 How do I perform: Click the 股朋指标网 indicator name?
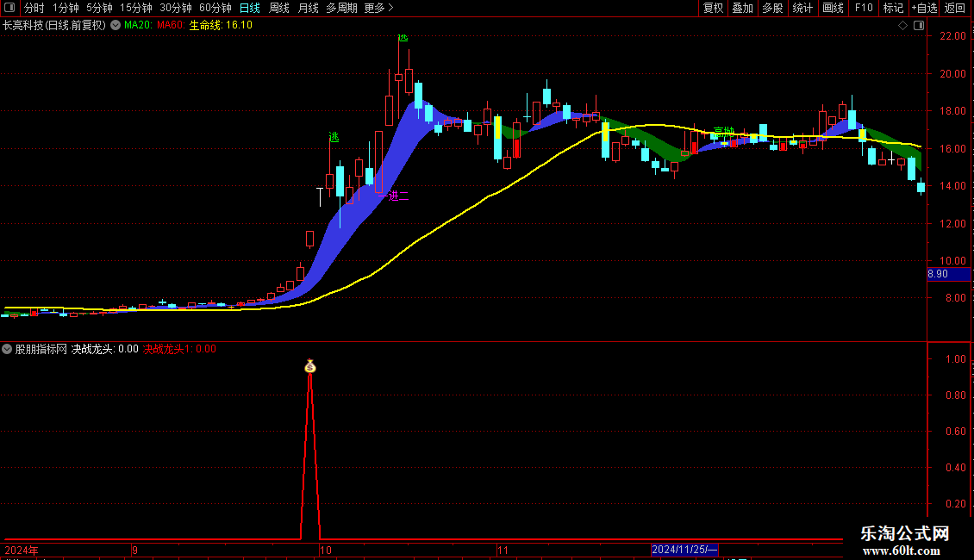coord(41,349)
